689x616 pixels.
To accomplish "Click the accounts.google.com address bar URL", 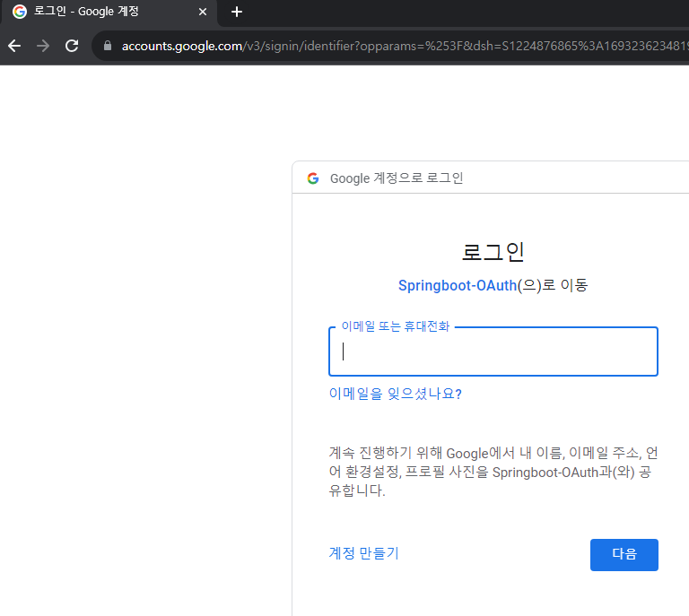I will click(x=405, y=46).
